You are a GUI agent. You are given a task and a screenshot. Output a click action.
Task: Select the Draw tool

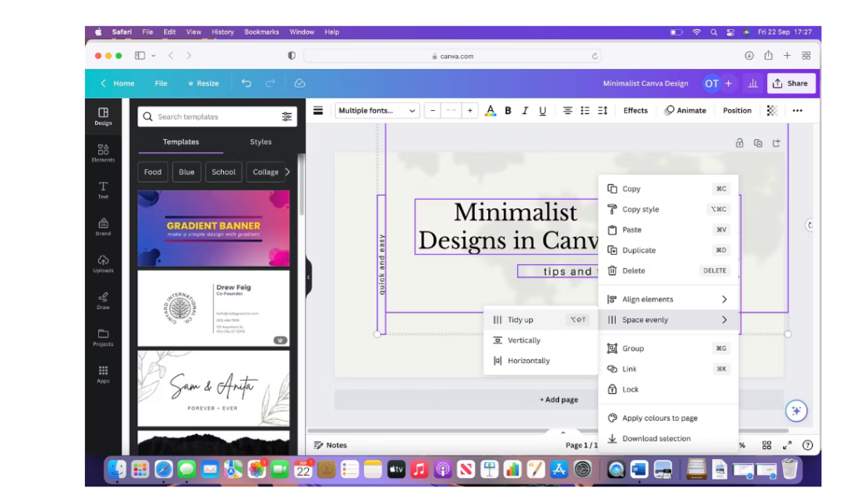point(102,301)
